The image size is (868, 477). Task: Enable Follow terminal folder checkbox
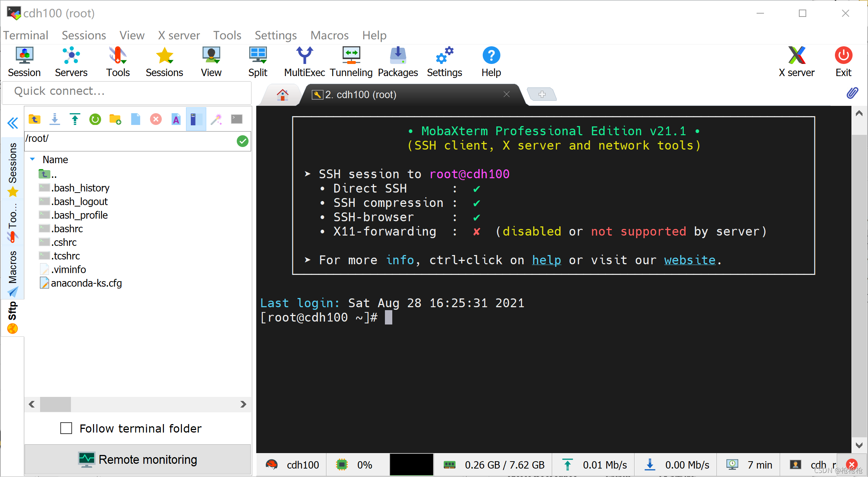66,428
